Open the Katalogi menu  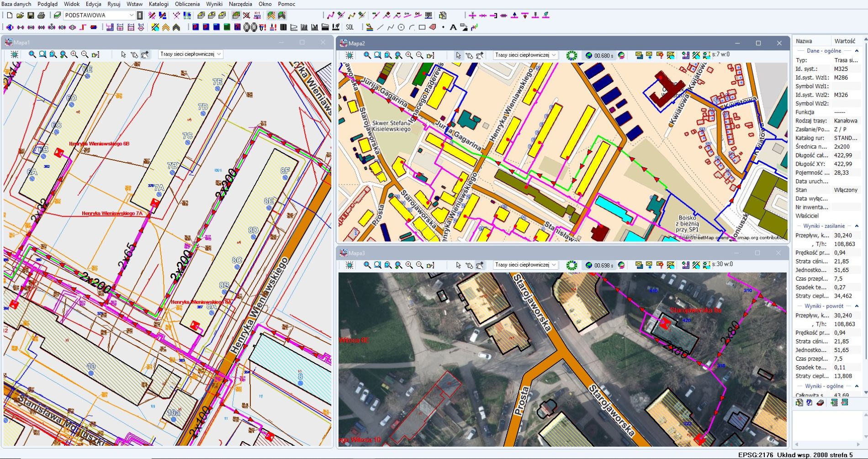159,4
